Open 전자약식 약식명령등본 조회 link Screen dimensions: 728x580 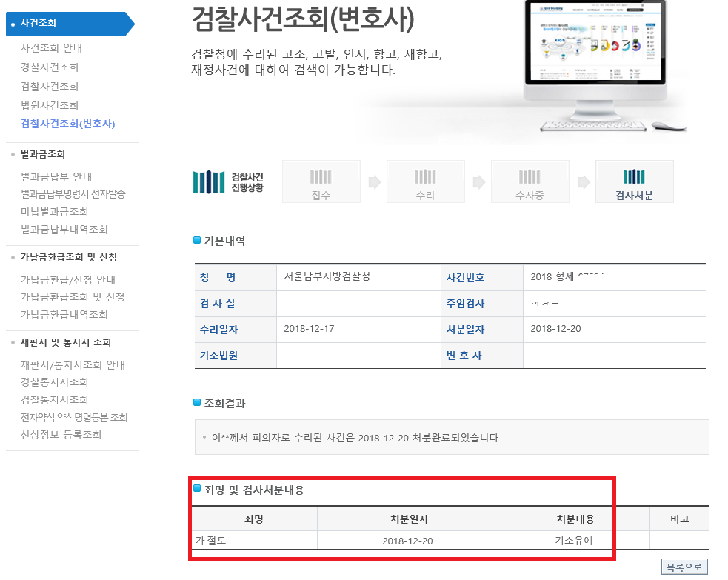tap(74, 418)
